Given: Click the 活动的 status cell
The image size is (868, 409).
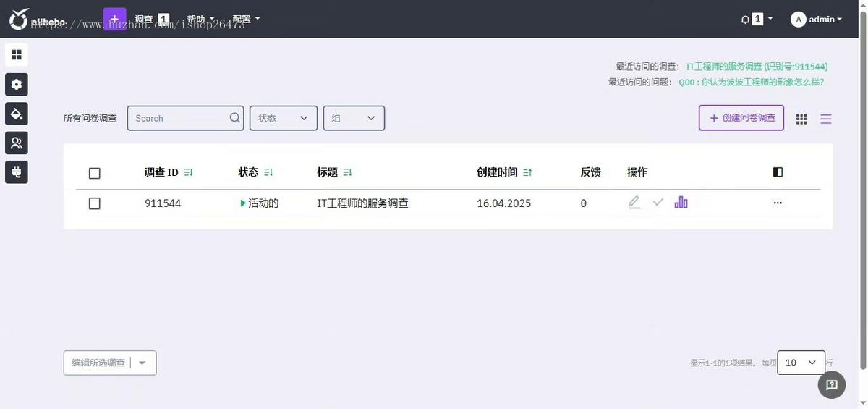Looking at the screenshot, I should coord(259,203).
